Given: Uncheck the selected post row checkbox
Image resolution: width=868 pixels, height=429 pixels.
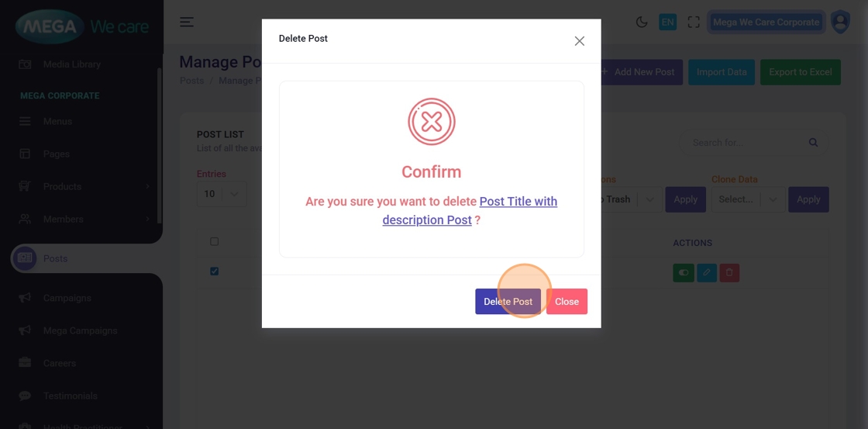Looking at the screenshot, I should coord(215,272).
